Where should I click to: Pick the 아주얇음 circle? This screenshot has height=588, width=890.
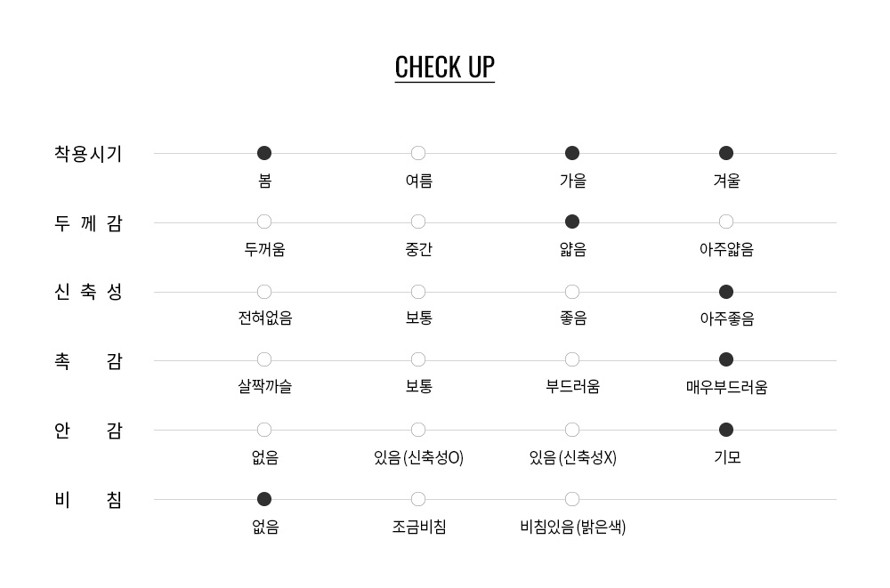[x=726, y=222]
